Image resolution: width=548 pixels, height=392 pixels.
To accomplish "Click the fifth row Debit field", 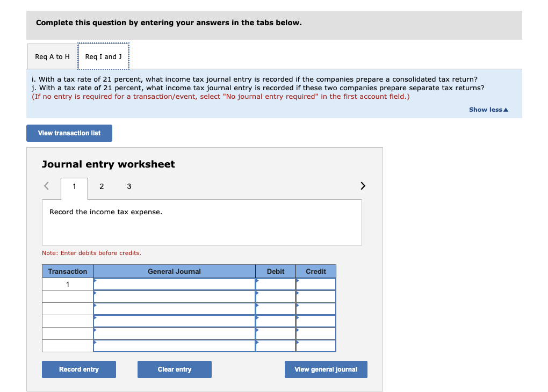I will [276, 333].
